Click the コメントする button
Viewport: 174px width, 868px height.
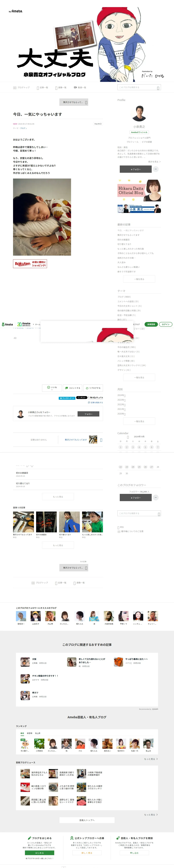click(72, 388)
